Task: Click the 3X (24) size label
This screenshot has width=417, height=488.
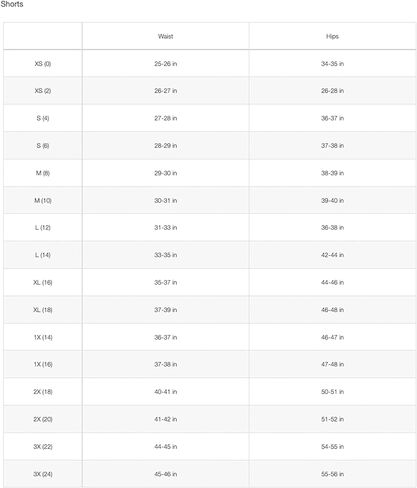Action: tap(43, 474)
